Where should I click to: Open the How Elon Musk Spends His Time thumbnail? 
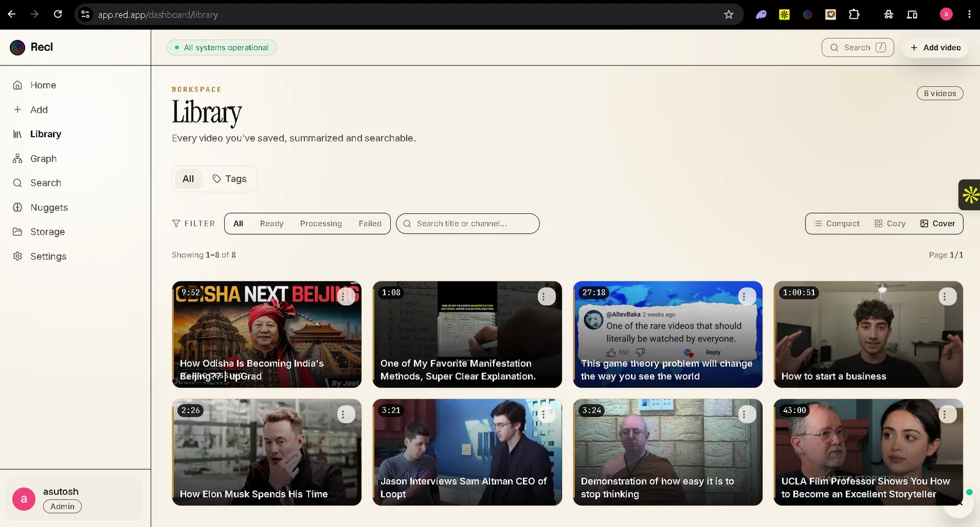click(x=266, y=452)
